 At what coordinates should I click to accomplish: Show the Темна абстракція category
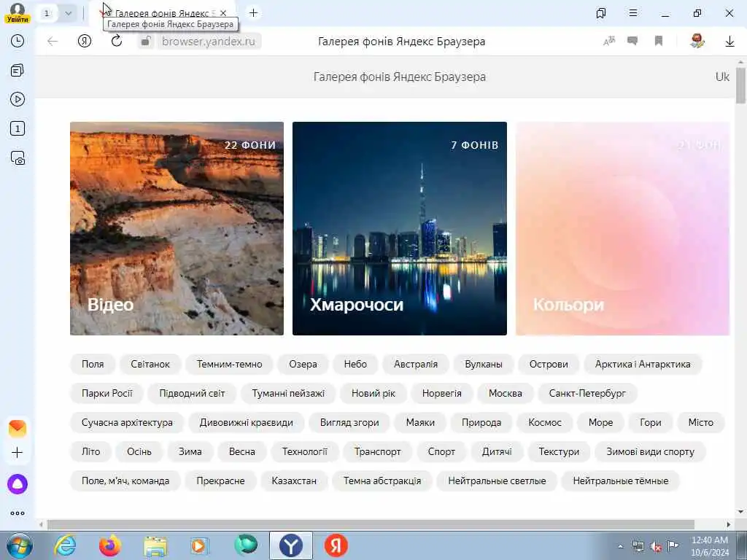pyautogui.click(x=382, y=481)
